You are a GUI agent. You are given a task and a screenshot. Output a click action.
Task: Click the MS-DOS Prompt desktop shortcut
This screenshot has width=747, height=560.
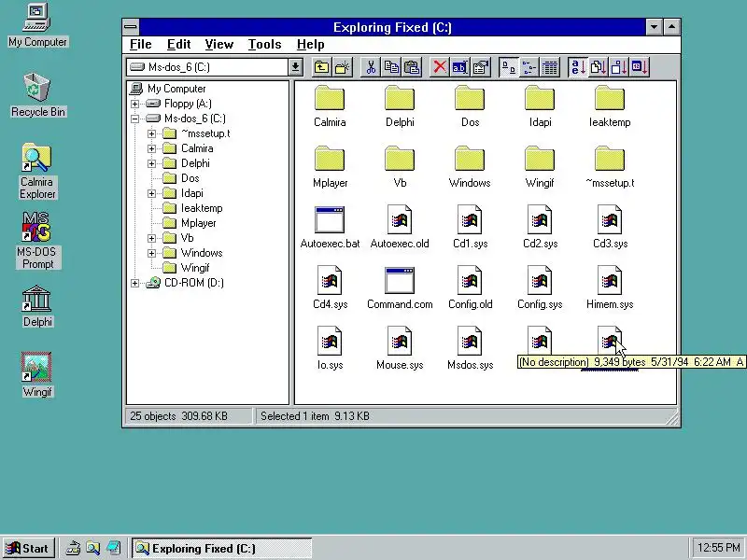coord(37,242)
